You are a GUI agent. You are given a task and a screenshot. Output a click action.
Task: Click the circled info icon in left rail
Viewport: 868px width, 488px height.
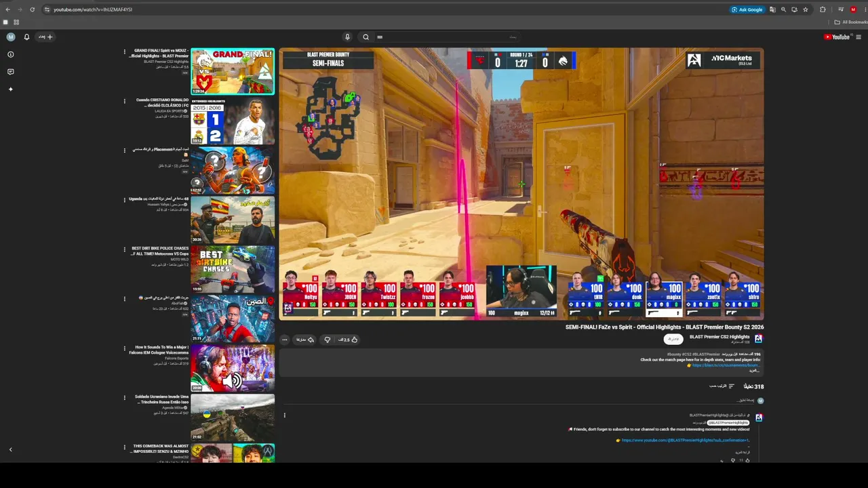11,54
